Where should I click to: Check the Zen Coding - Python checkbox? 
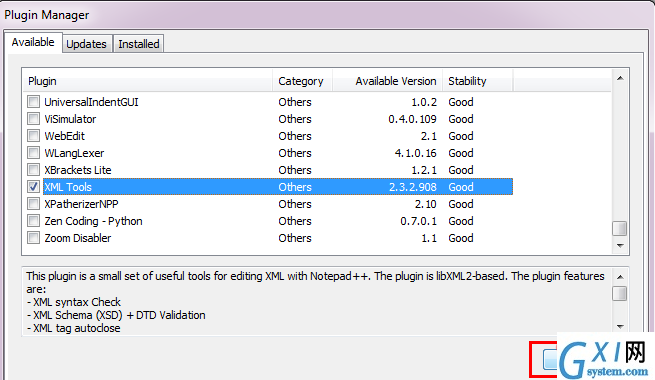pyautogui.click(x=33, y=221)
